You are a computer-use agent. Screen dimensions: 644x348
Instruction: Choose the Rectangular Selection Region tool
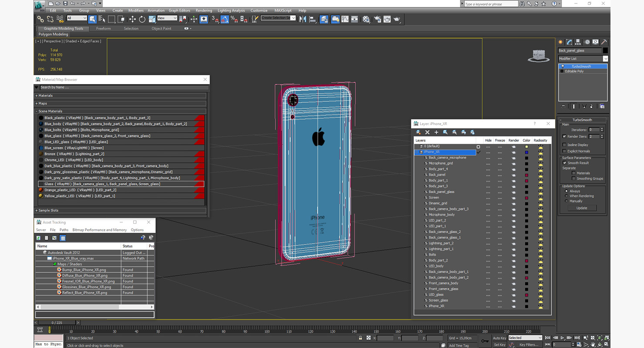tap(112, 19)
